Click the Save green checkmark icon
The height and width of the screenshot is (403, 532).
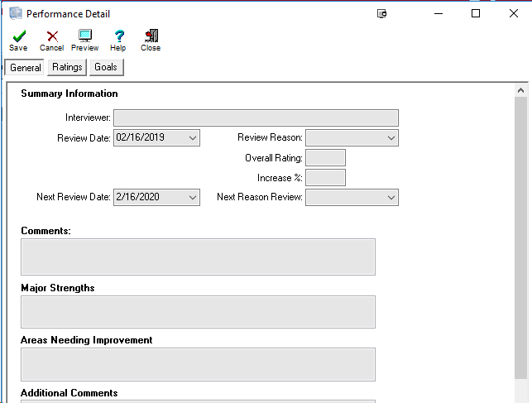[18, 36]
